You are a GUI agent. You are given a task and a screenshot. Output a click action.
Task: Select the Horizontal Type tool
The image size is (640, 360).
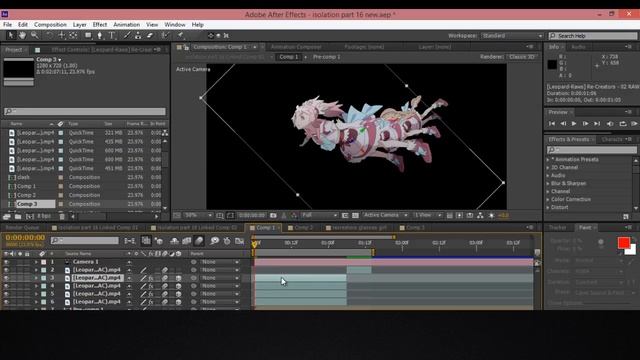click(111, 36)
